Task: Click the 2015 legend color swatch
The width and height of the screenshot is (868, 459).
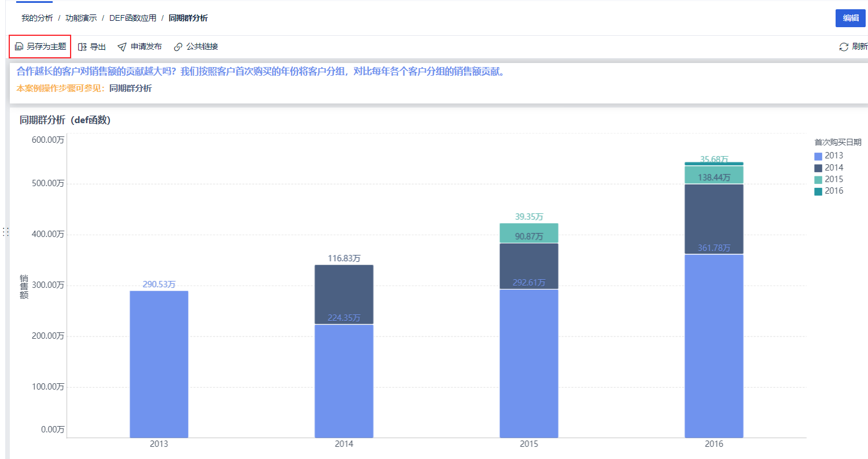Action: 818,180
